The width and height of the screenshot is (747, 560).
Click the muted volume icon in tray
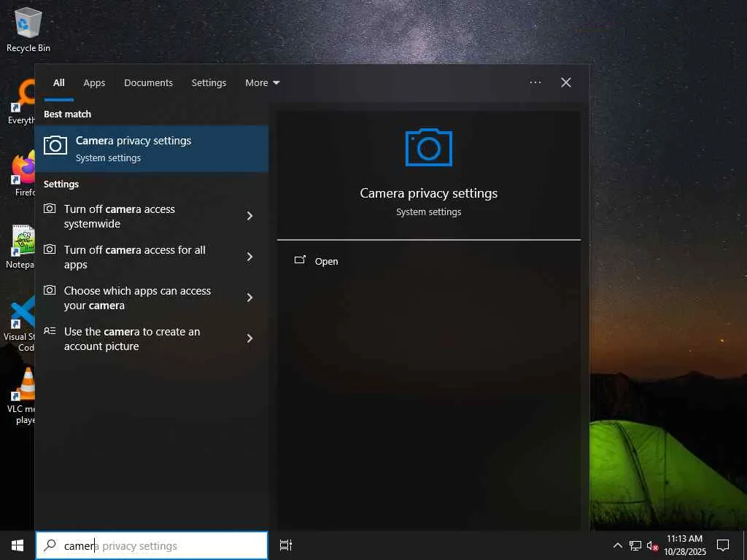(652, 545)
